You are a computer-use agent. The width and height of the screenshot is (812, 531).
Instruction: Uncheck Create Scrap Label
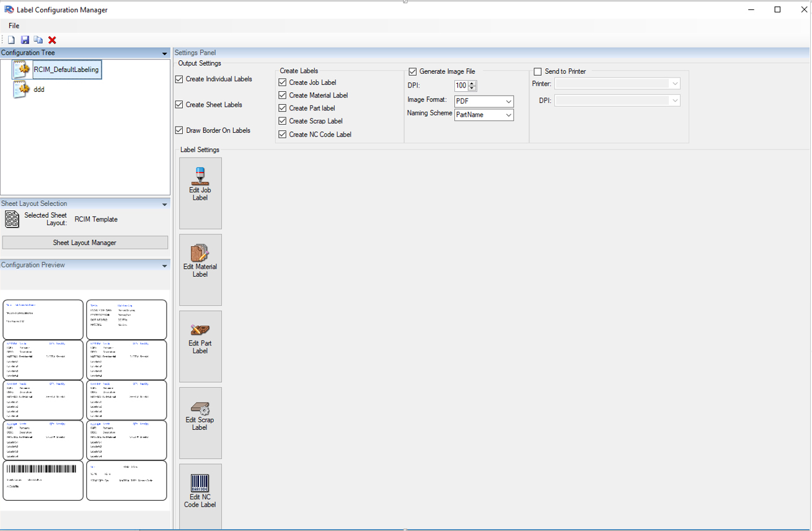282,121
